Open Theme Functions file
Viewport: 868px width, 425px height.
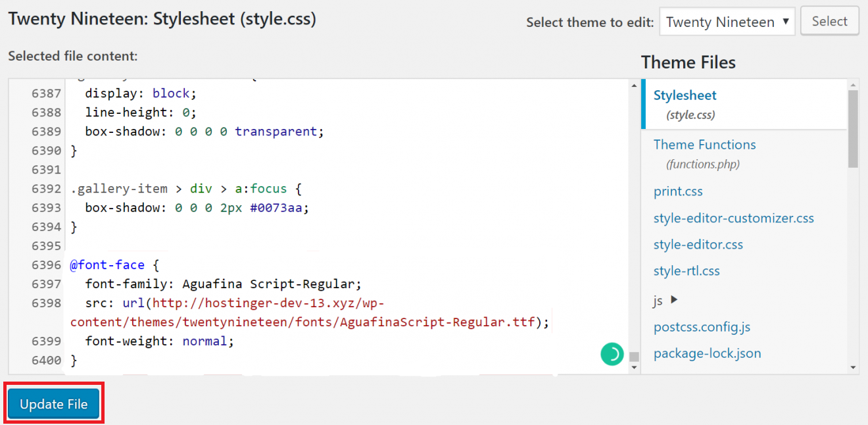click(x=704, y=145)
